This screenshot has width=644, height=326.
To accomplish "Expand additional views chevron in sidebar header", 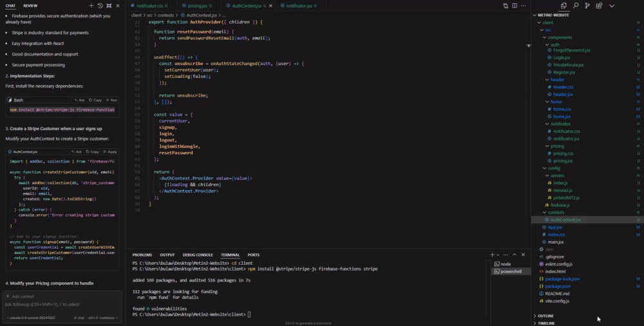I will pos(612,6).
